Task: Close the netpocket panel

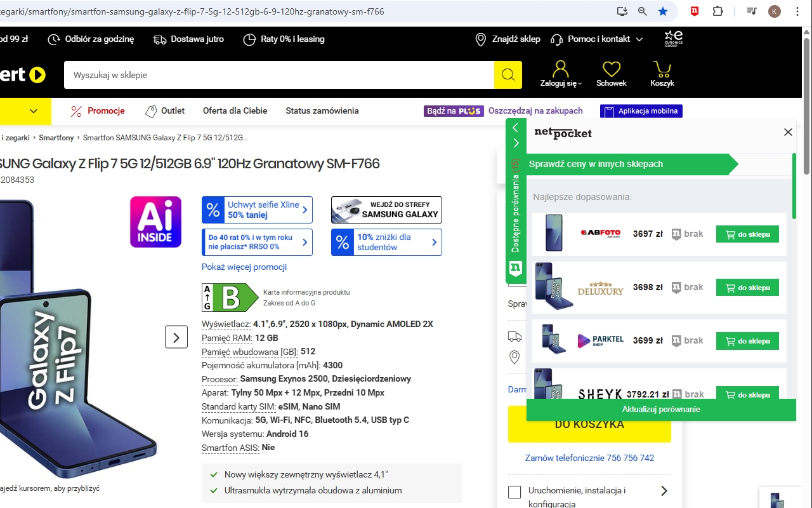Action: (x=788, y=132)
